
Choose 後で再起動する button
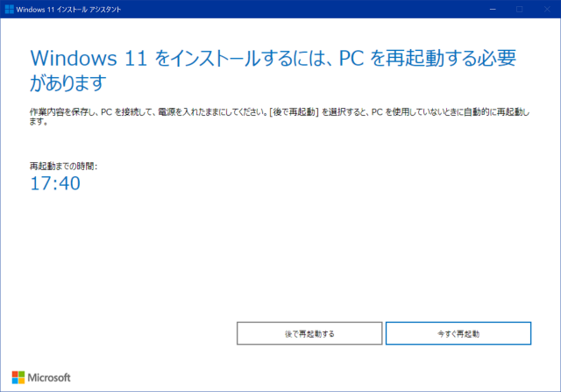tap(309, 333)
